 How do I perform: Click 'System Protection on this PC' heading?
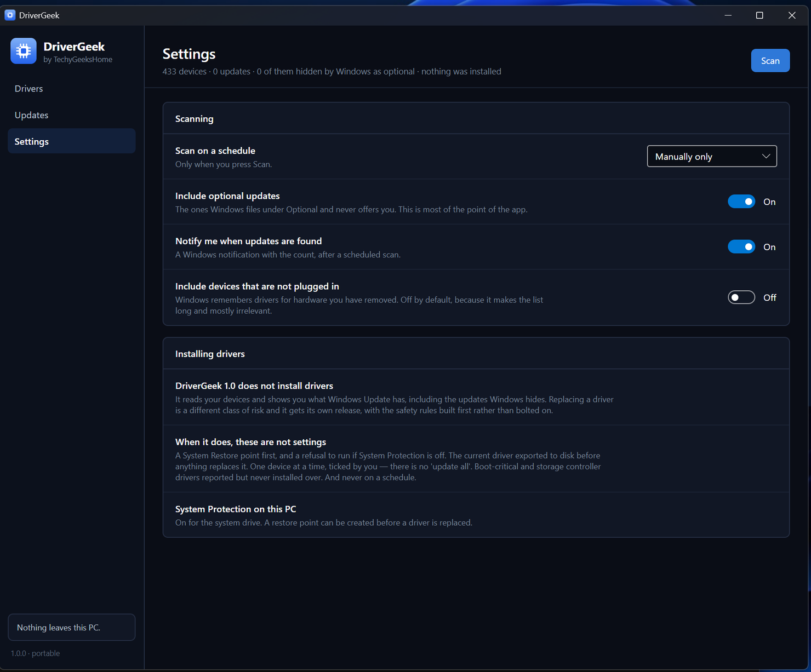pyautogui.click(x=236, y=509)
